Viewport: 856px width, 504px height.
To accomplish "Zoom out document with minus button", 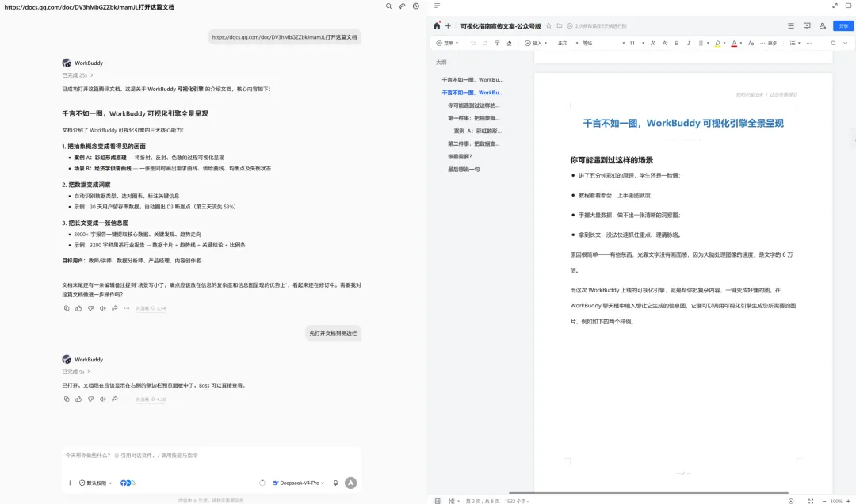I will pyautogui.click(x=824, y=501).
